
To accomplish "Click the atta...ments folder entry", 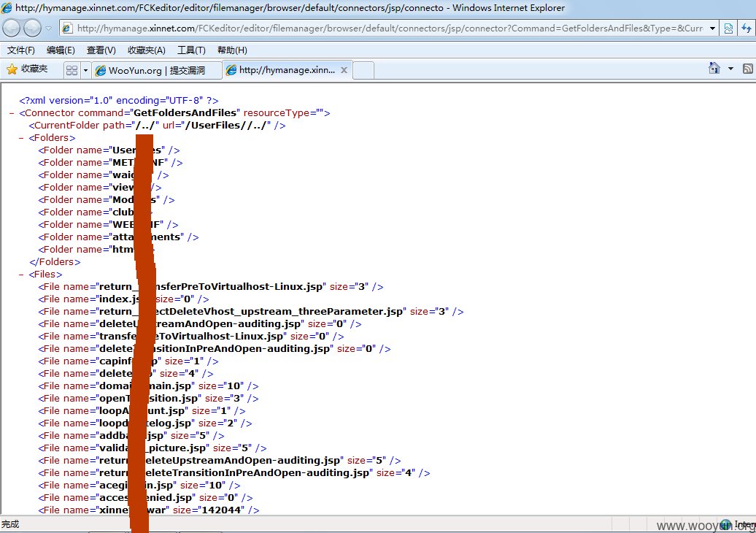I will coord(118,237).
